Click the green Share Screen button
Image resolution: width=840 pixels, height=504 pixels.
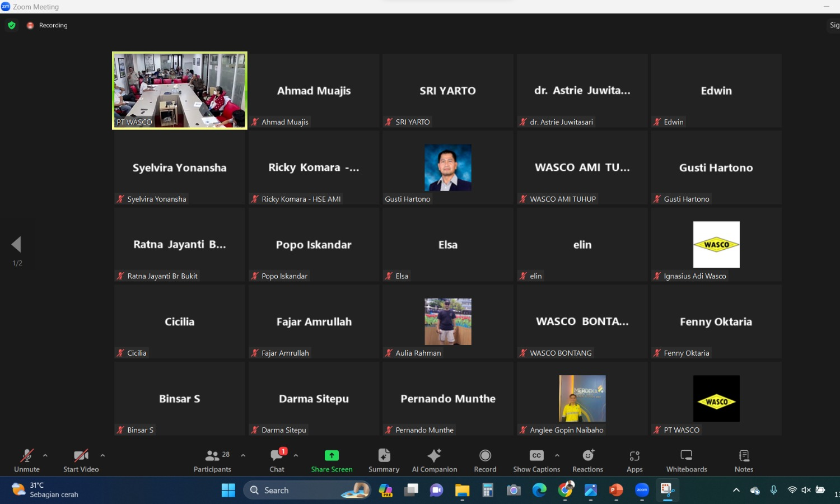pos(332,460)
